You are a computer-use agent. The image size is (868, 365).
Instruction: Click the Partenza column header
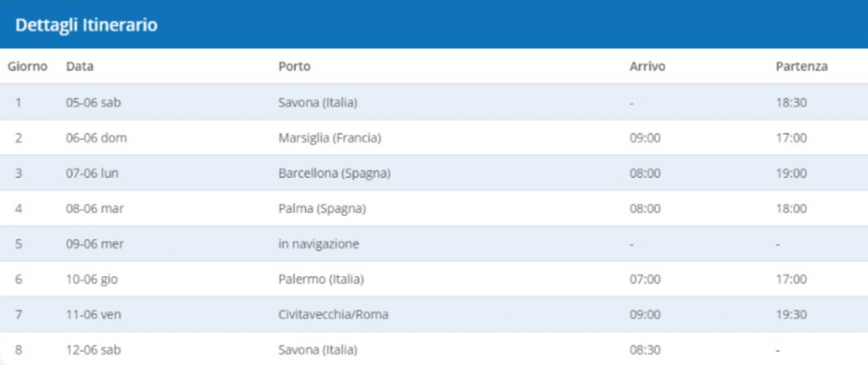coord(802,66)
